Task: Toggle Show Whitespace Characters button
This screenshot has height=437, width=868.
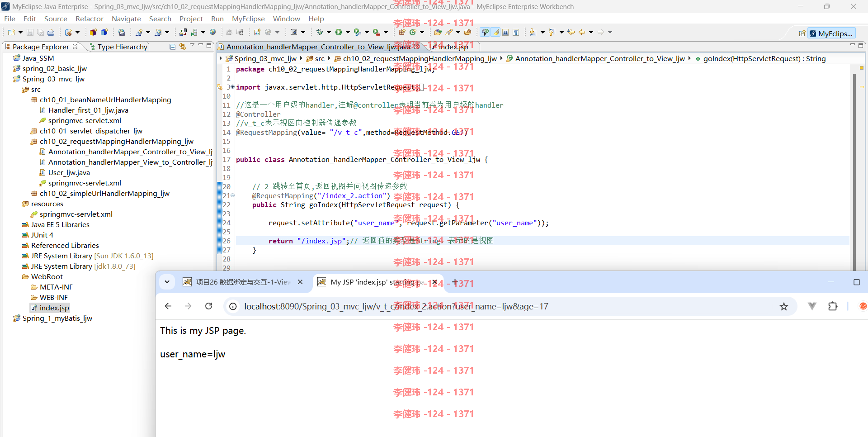Action: [x=516, y=32]
